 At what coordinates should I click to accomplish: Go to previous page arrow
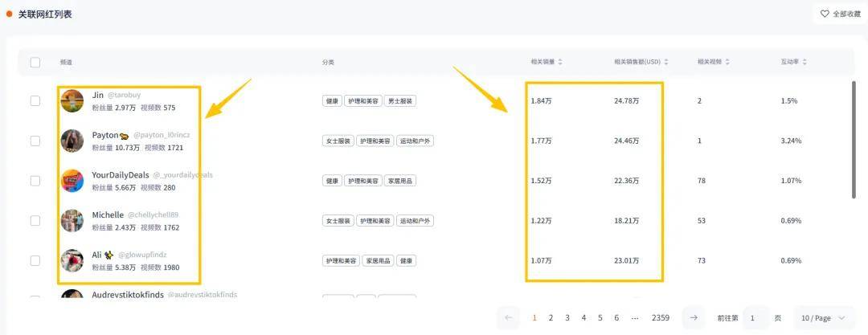tap(508, 317)
